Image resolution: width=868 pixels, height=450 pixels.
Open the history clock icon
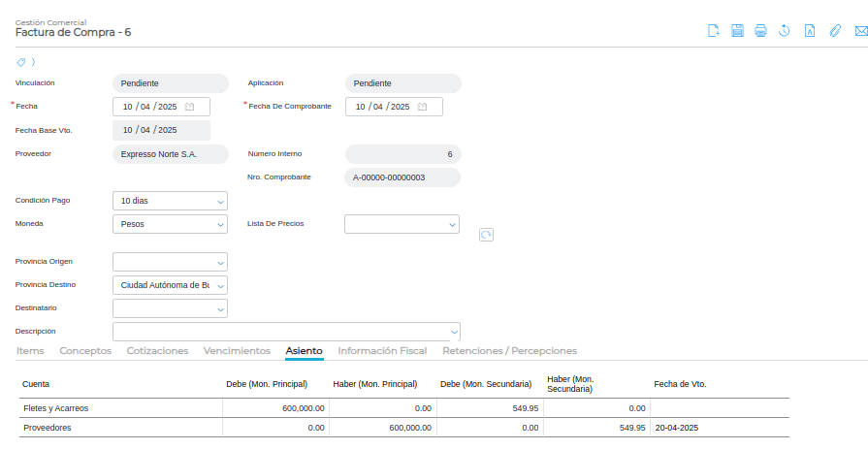coord(785,31)
